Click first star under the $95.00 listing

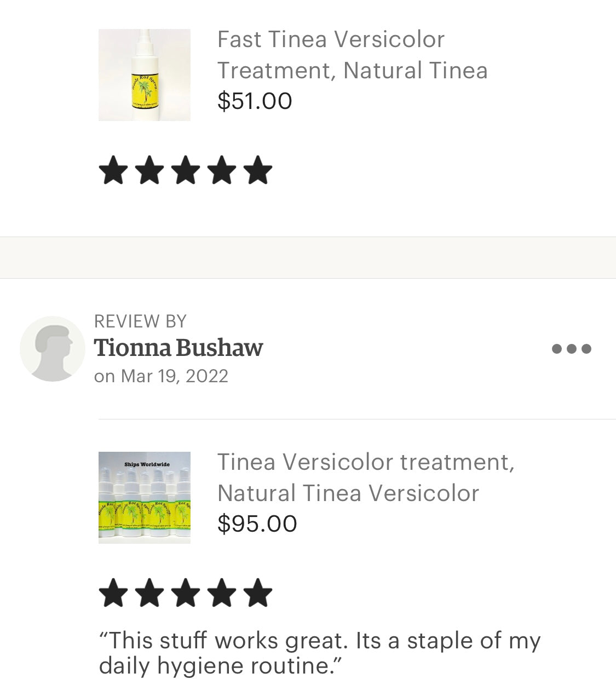click(x=113, y=593)
